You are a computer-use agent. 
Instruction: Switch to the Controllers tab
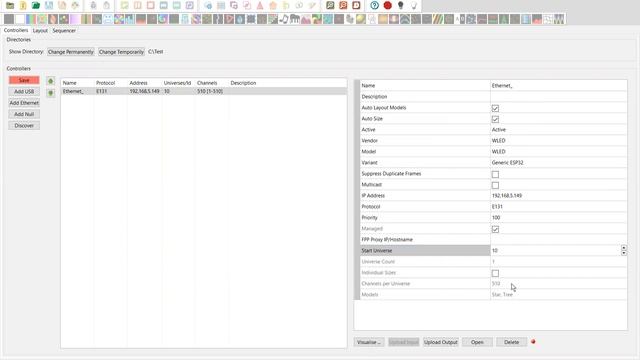(16, 30)
